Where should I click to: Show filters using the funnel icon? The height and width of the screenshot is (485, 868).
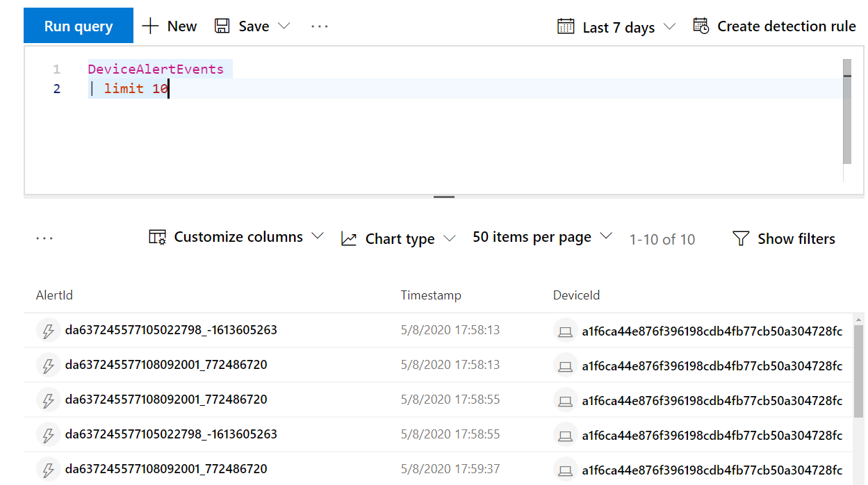click(741, 239)
